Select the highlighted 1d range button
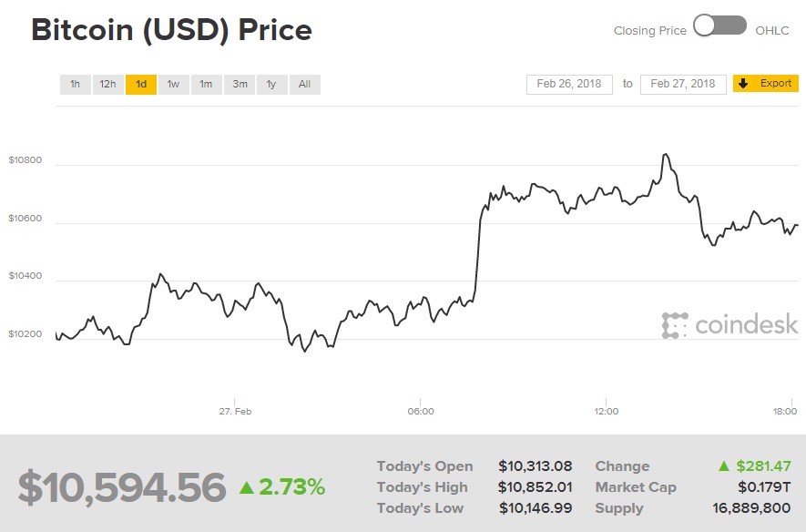Image resolution: width=806 pixels, height=532 pixels. (140, 84)
